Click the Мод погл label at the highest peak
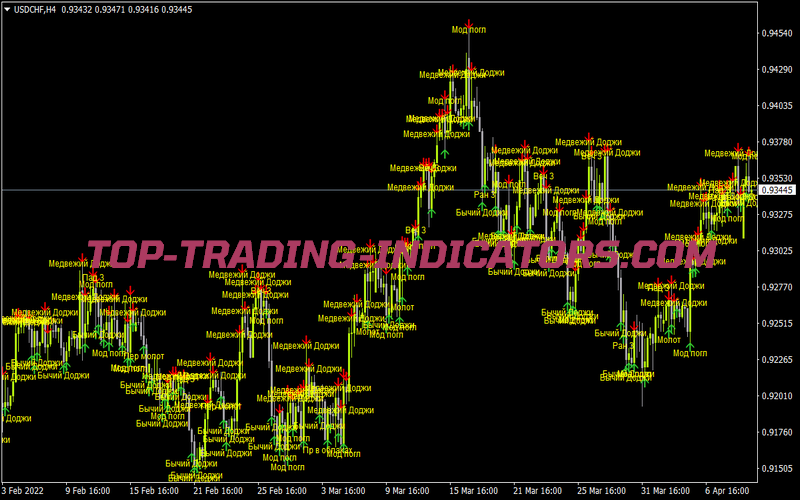 469,30
